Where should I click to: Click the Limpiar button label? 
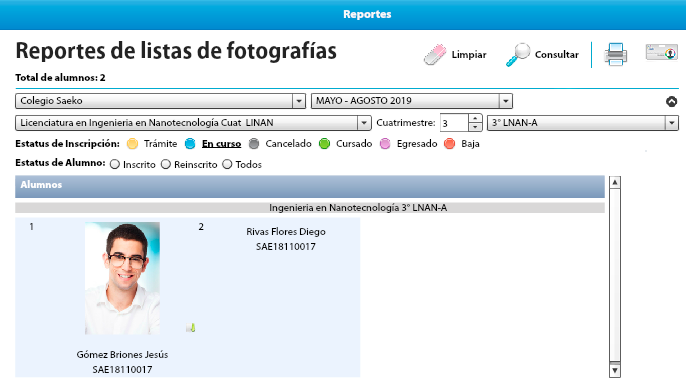click(469, 55)
